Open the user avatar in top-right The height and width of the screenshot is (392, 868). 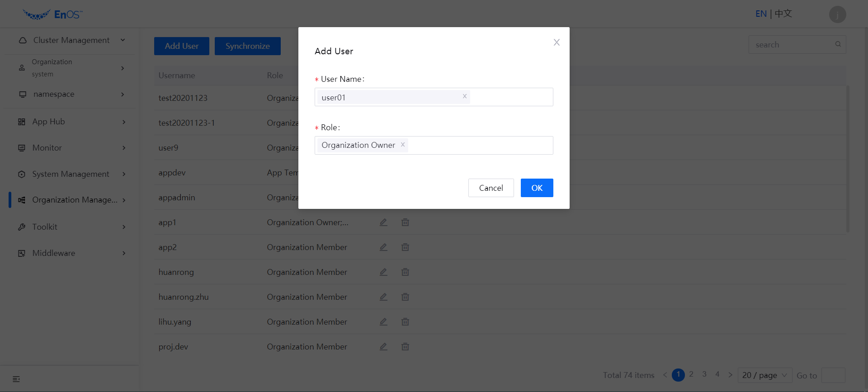[x=837, y=14]
